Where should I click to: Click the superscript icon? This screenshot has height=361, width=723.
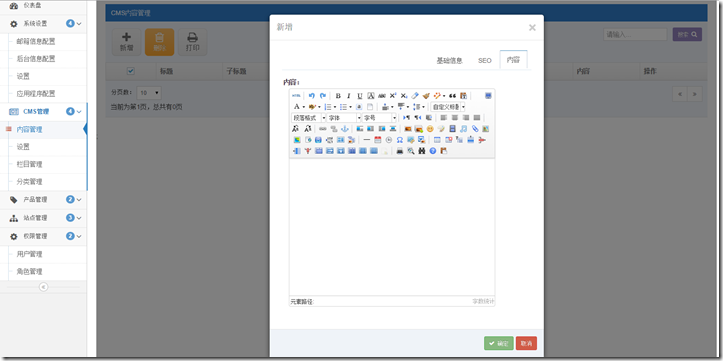tap(393, 96)
